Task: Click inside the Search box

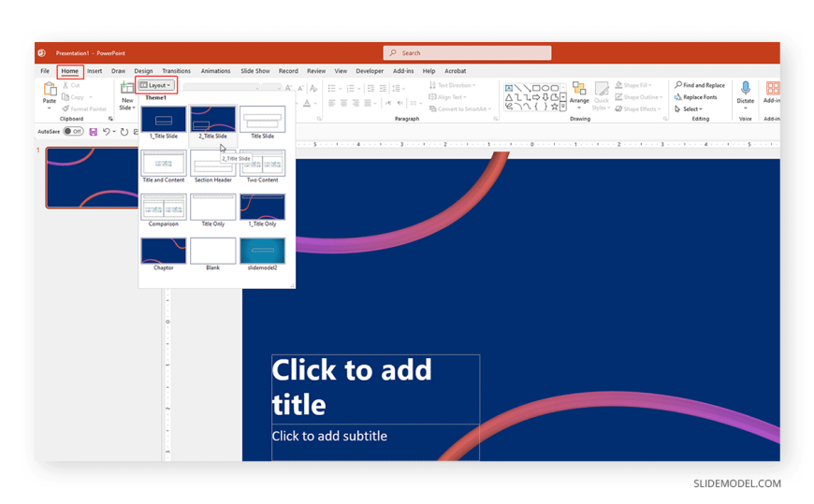Action: click(467, 53)
